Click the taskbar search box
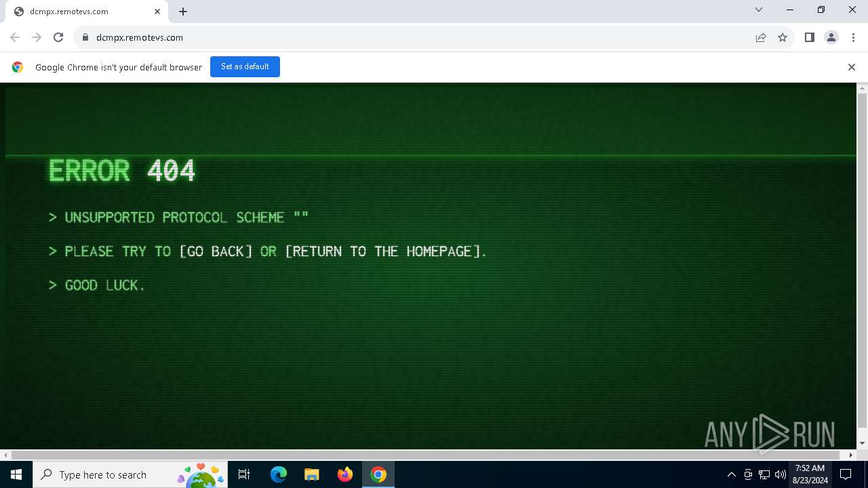The image size is (868, 488). [130, 474]
